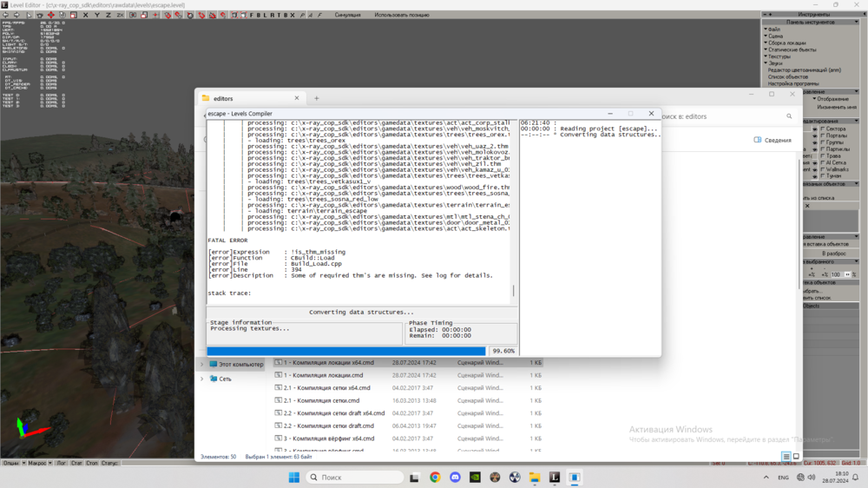Enable the Сектора checkbox

pos(822,129)
